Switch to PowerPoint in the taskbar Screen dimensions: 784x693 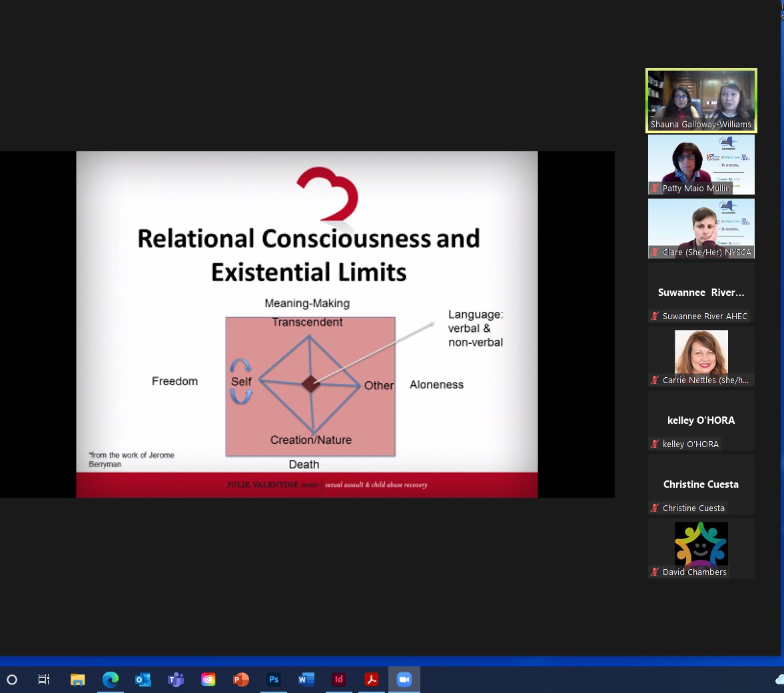pos(241,679)
